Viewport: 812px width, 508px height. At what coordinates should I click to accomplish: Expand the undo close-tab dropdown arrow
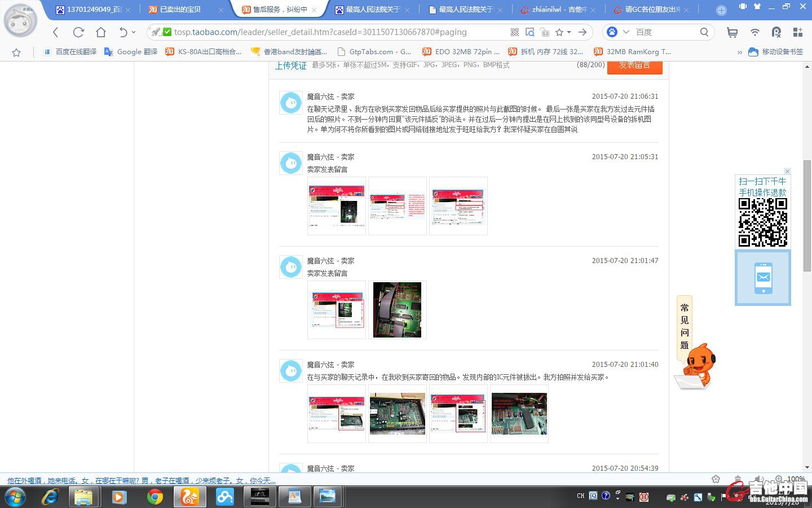coord(134,32)
